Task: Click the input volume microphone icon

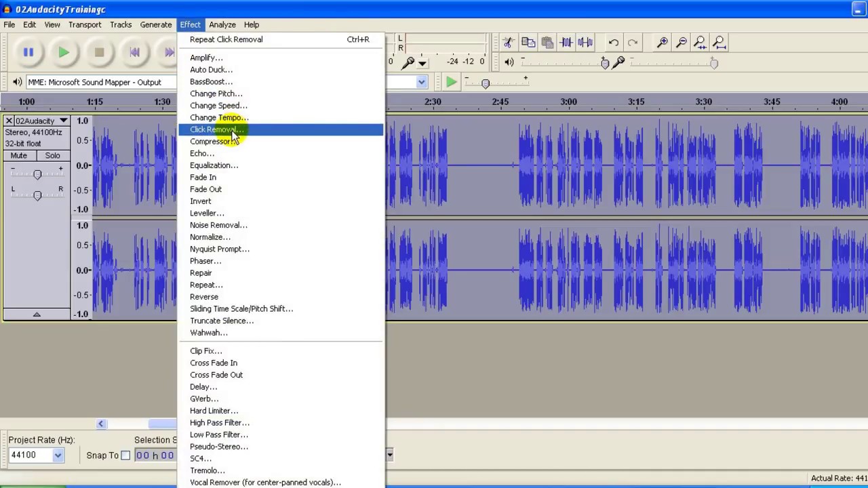Action: [618, 62]
